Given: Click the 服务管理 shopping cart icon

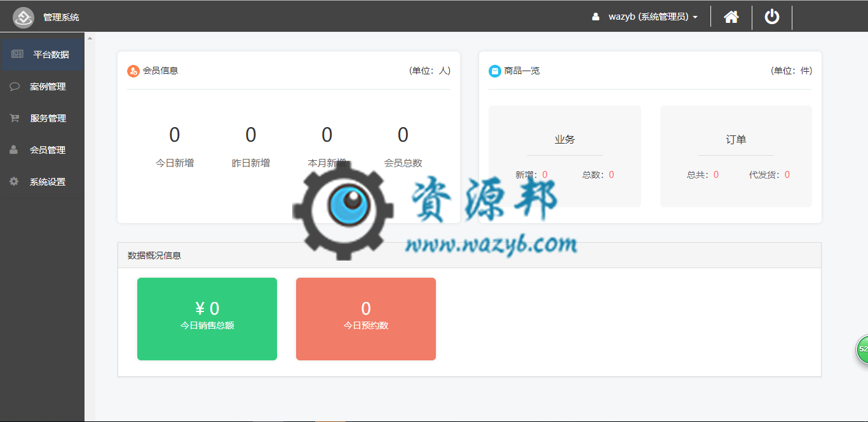Looking at the screenshot, I should coord(14,118).
